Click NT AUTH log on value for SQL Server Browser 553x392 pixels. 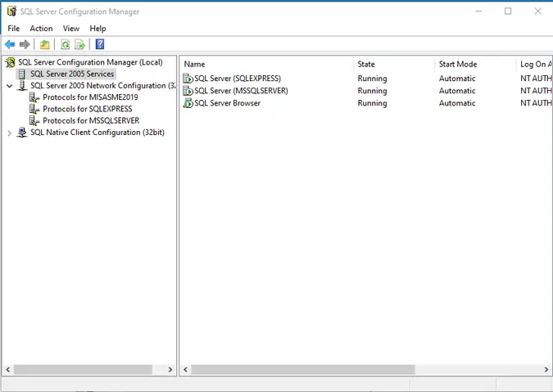pyautogui.click(x=536, y=103)
